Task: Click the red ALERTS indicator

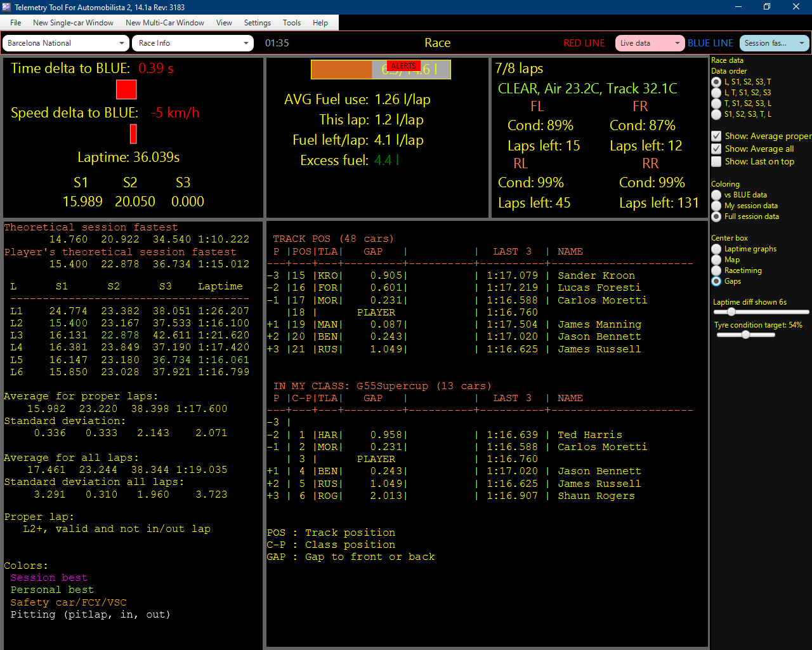Action: coord(403,66)
